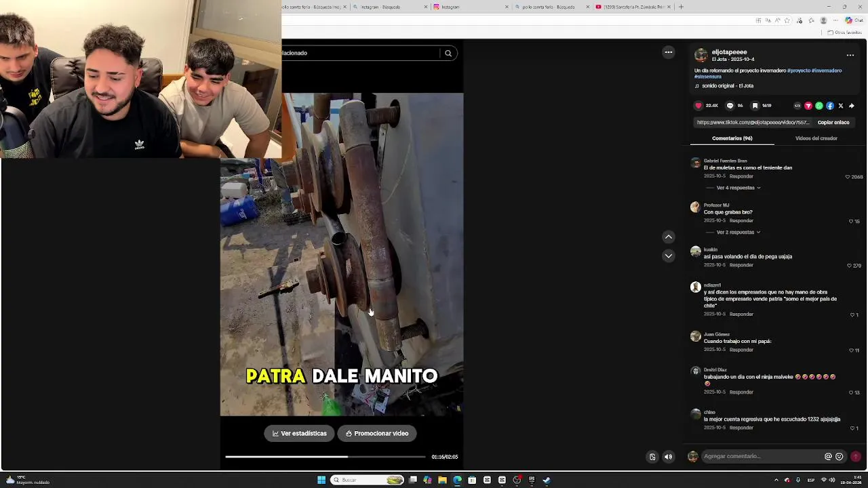Click the video URL text field

tap(753, 123)
